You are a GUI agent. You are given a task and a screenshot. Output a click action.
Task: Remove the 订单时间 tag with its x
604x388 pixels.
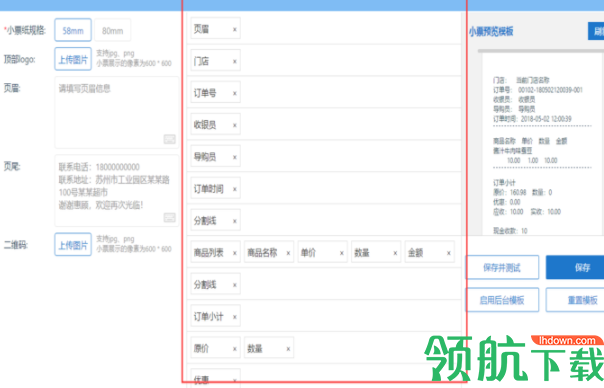point(235,189)
